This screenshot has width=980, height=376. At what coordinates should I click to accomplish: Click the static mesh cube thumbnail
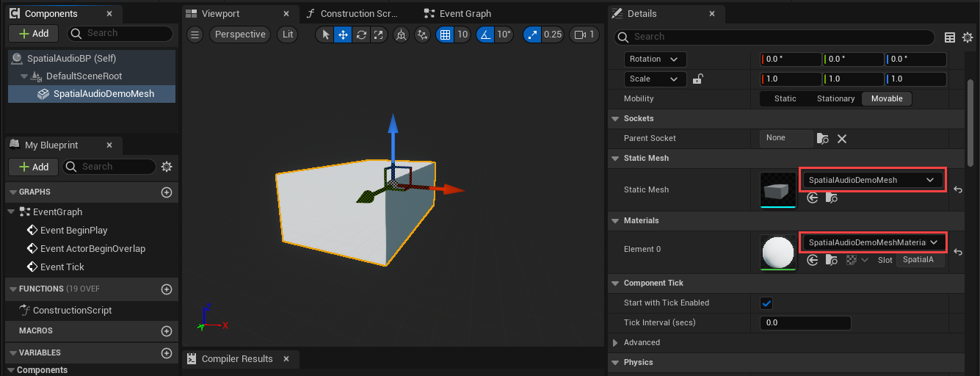(778, 190)
